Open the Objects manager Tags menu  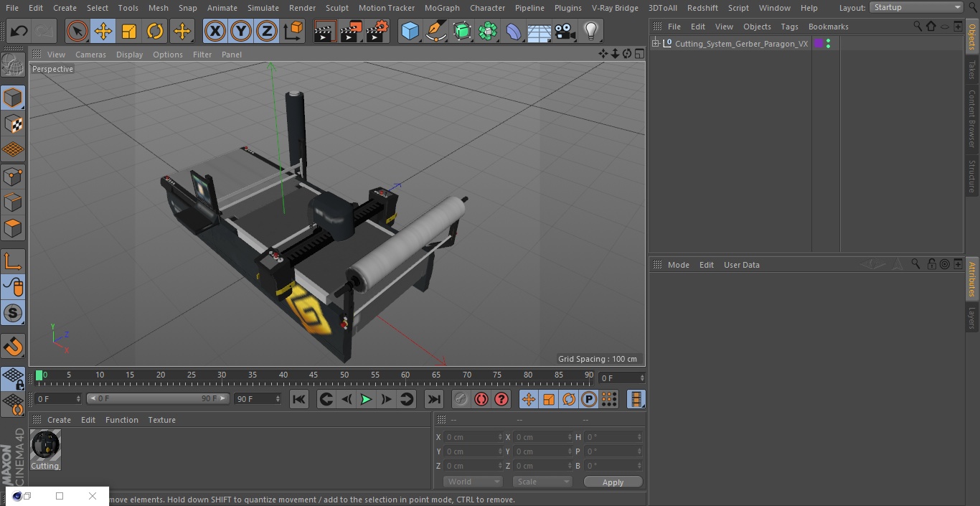coord(789,27)
